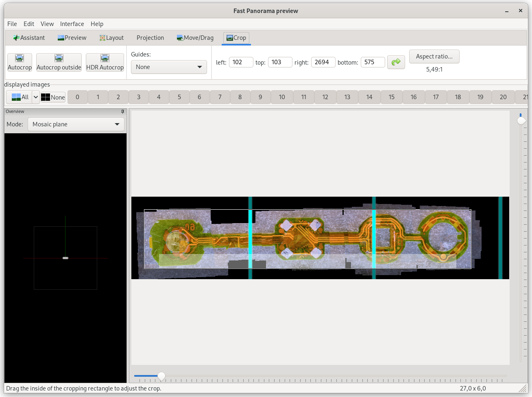Click the Overview panel pin icon
The image size is (532, 397).
[x=122, y=111]
